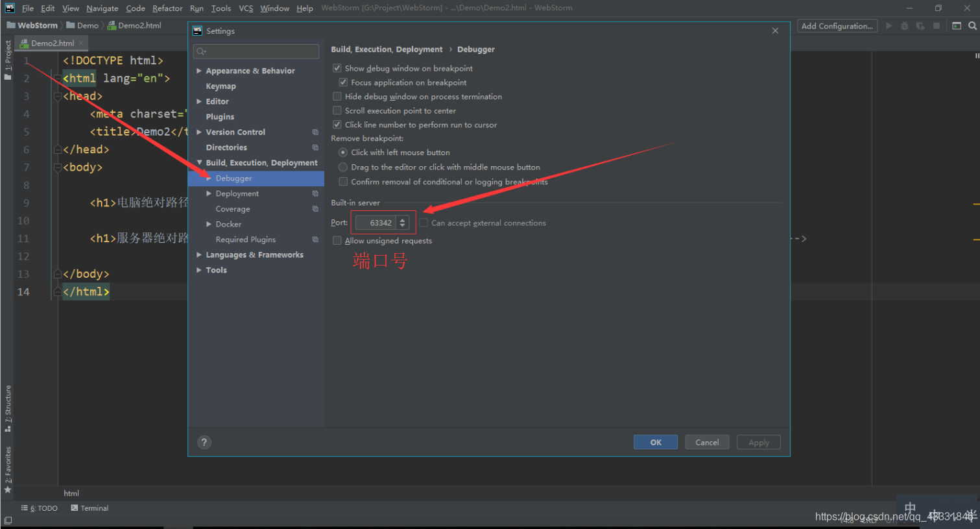Click the copy icon beside Deployment
This screenshot has width=980, height=529.
click(x=315, y=193)
